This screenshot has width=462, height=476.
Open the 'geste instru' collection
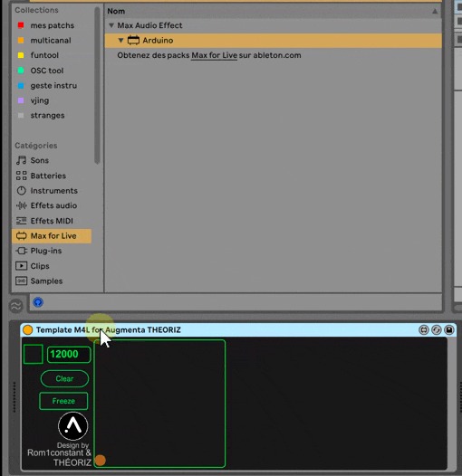point(47,86)
